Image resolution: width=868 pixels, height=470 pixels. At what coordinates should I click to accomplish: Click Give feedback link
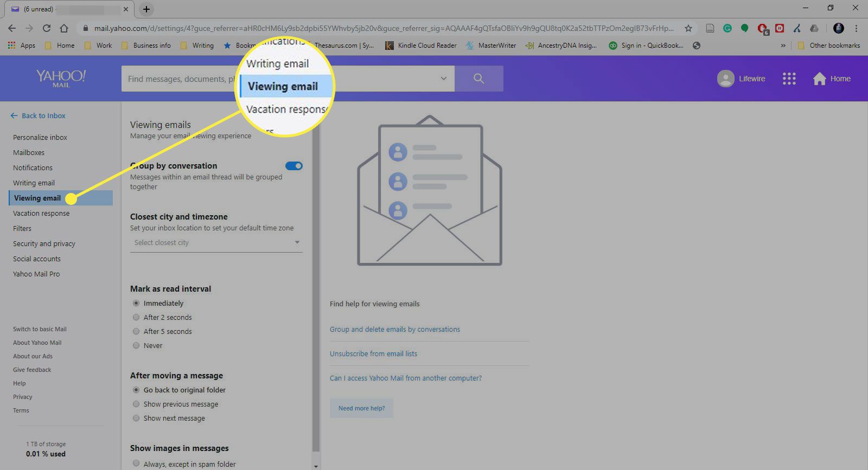[x=32, y=370]
